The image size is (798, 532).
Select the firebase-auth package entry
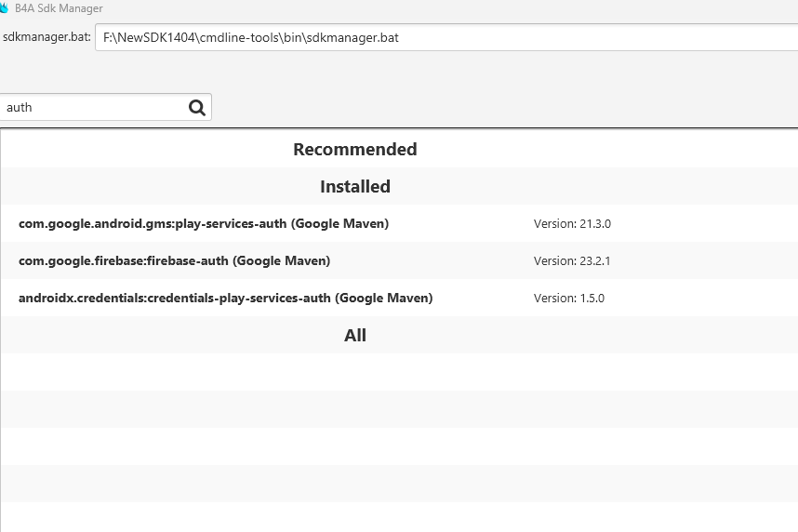pyautogui.click(x=174, y=260)
